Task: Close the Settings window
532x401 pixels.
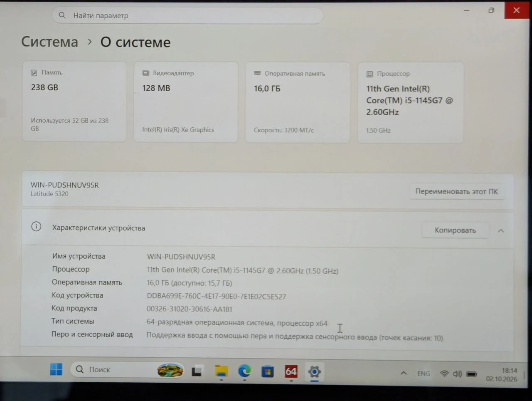Action: click(x=516, y=10)
